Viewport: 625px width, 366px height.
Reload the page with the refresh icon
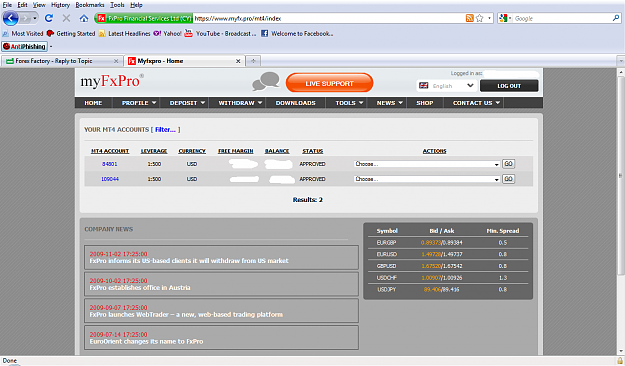click(49, 18)
